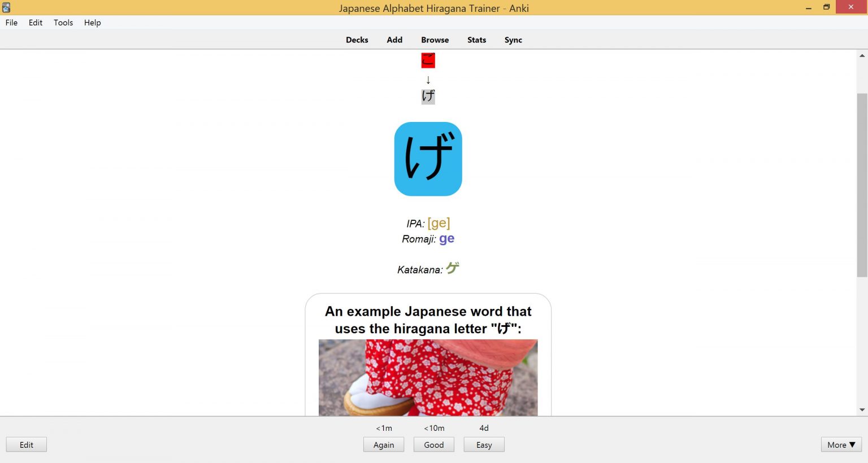Select the large blue げ character tile
Image resolution: width=868 pixels, height=463 pixels.
pyautogui.click(x=428, y=159)
